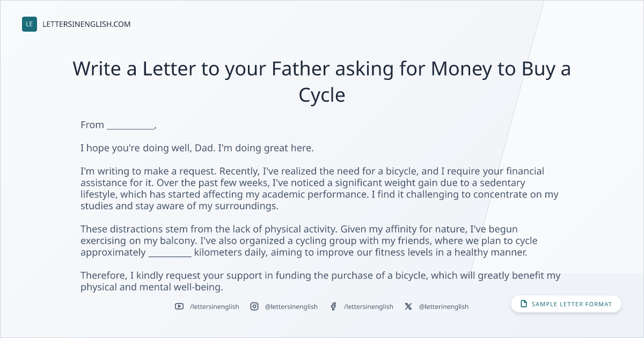Click the paragraph starting 'I'm writing to make a request'

[x=320, y=188]
